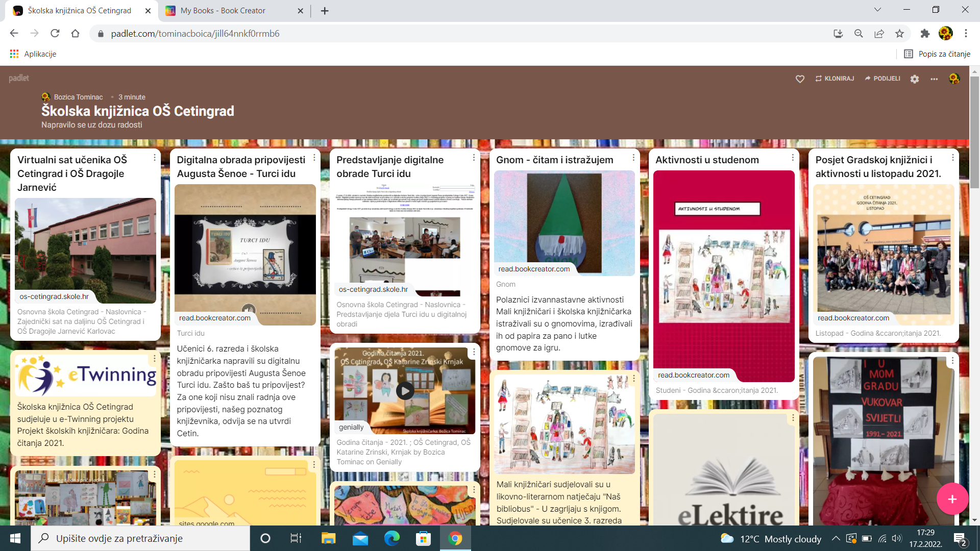Open Chrome three-dot menu

(x=966, y=34)
